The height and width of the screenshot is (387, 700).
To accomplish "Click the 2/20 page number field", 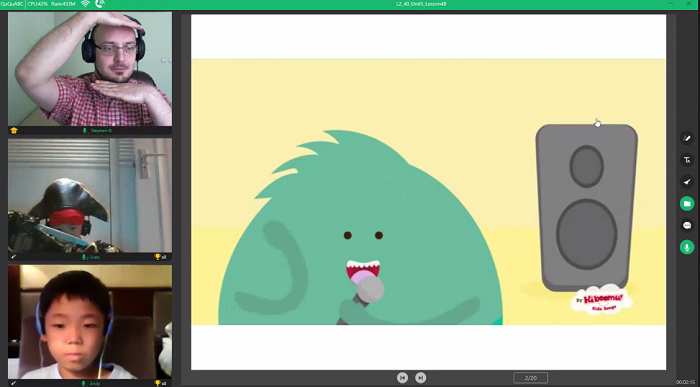I will point(530,378).
